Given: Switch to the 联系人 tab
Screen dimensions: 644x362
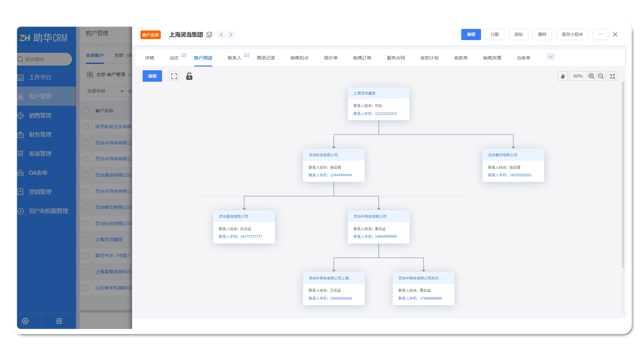Looking at the screenshot, I should [234, 58].
